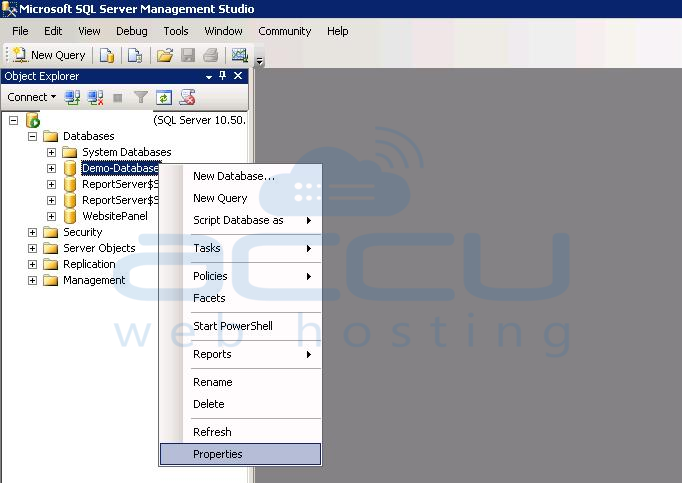Select the Demo-Database tree label

click(x=120, y=168)
